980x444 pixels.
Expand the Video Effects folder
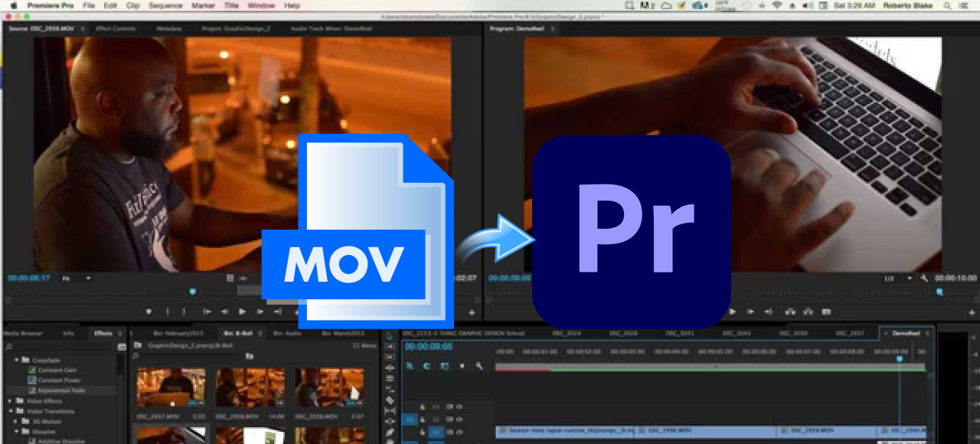pyautogui.click(x=10, y=400)
